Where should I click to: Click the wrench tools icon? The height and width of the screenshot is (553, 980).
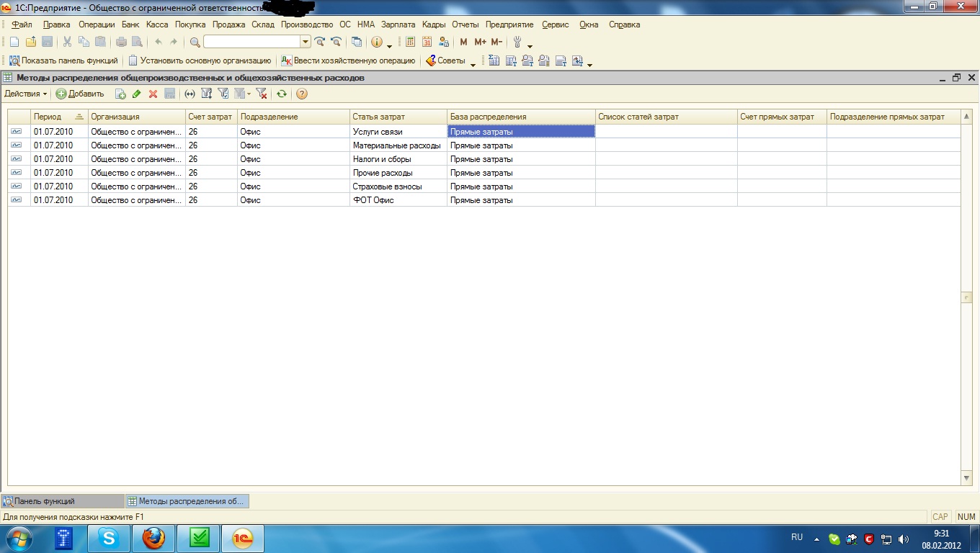(517, 42)
